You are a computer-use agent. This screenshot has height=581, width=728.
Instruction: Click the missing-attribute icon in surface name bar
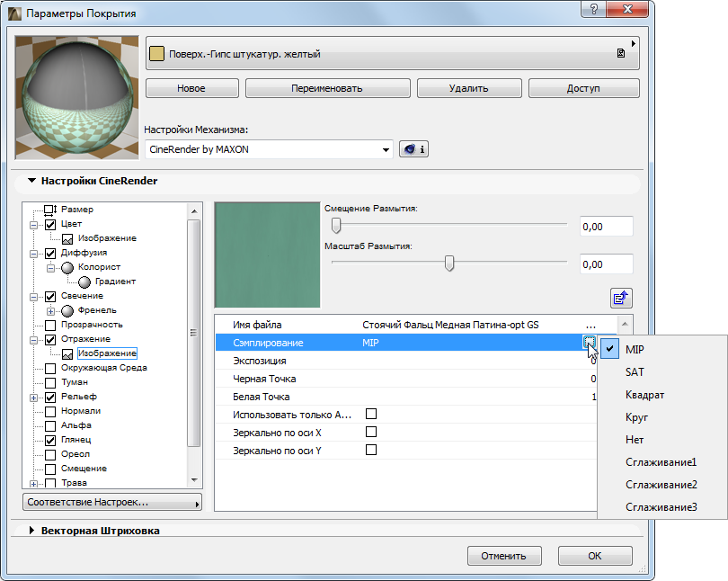tap(621, 53)
